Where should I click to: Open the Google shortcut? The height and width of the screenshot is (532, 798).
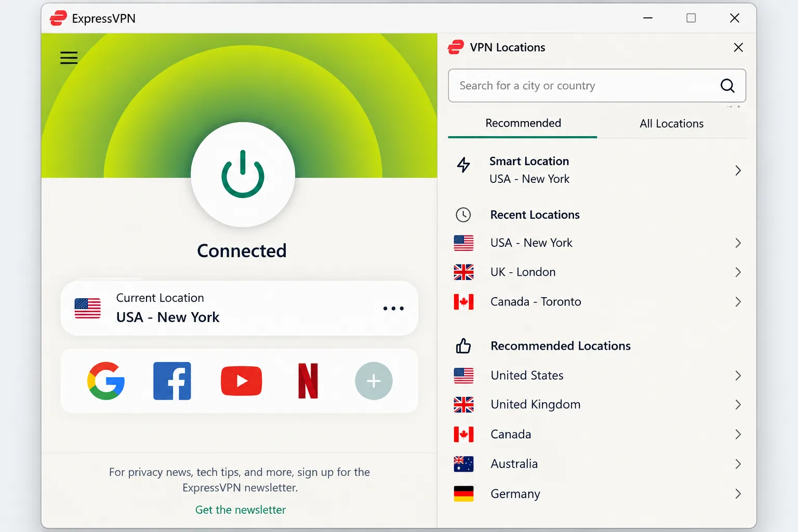(x=106, y=381)
